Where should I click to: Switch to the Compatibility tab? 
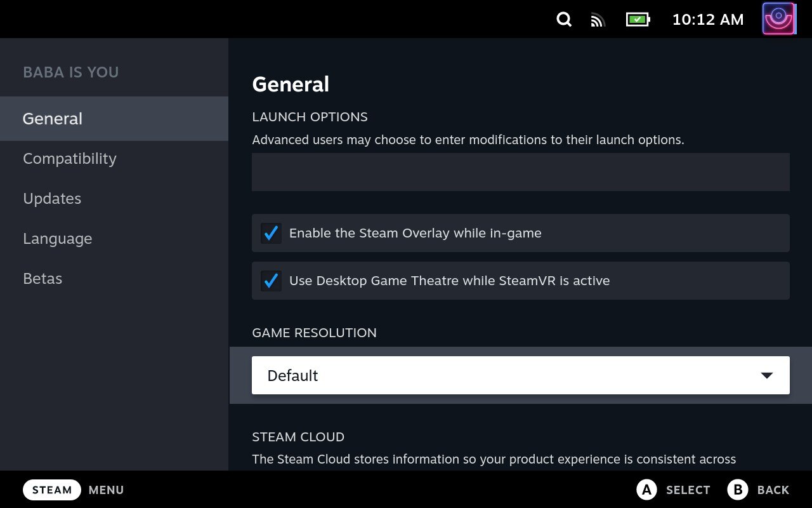point(70,158)
